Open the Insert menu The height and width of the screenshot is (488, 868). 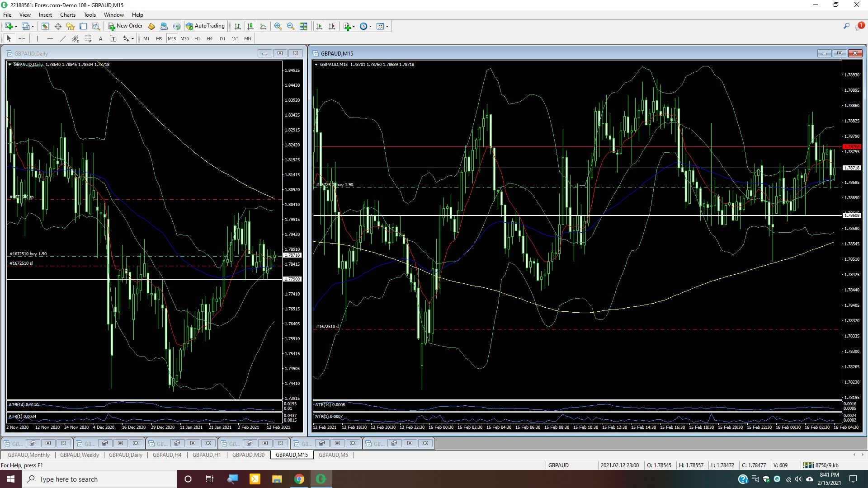pyautogui.click(x=45, y=14)
